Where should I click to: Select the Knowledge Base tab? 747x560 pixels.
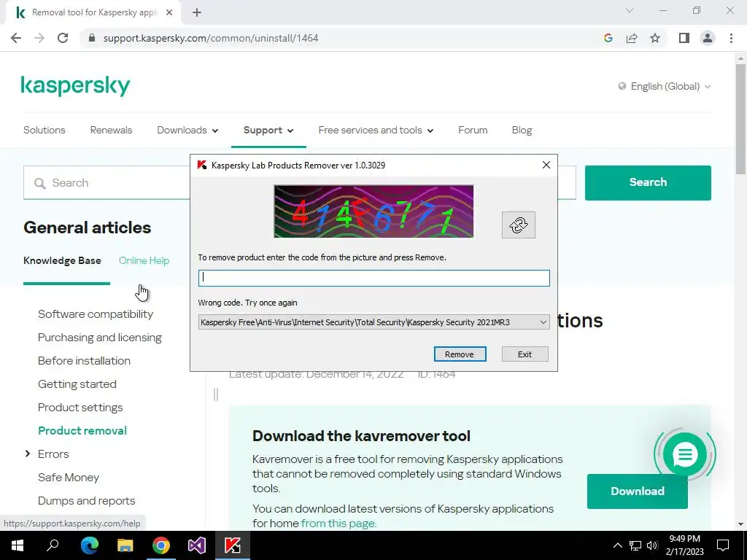pyautogui.click(x=62, y=260)
